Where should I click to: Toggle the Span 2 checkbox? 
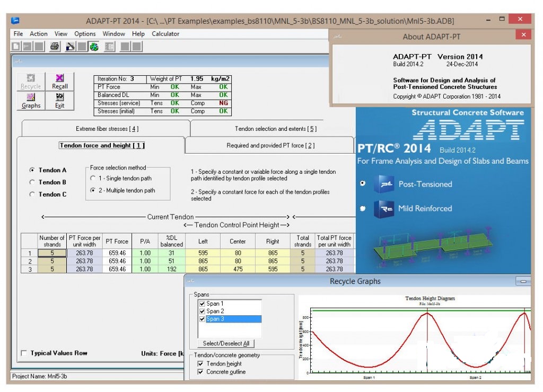click(202, 311)
